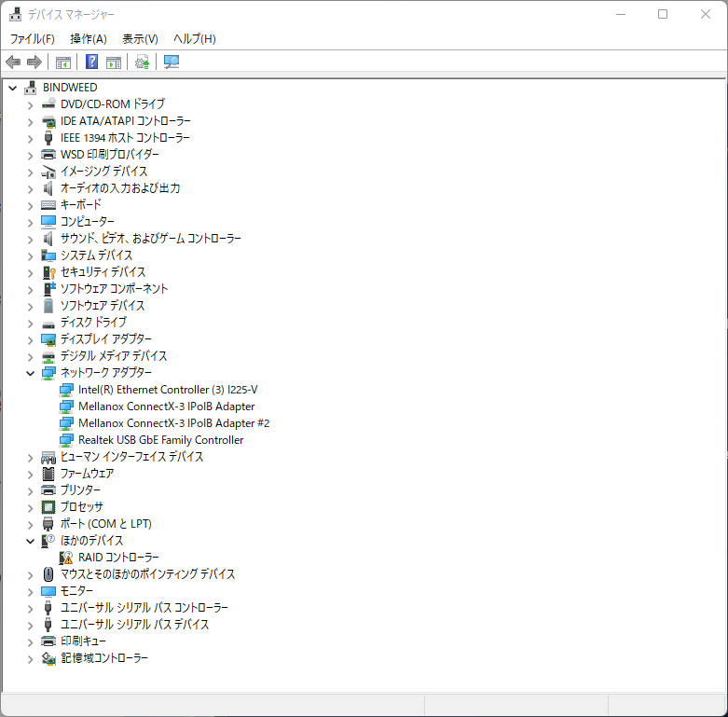
Task: Expand the プリンター category
Action: [31, 490]
